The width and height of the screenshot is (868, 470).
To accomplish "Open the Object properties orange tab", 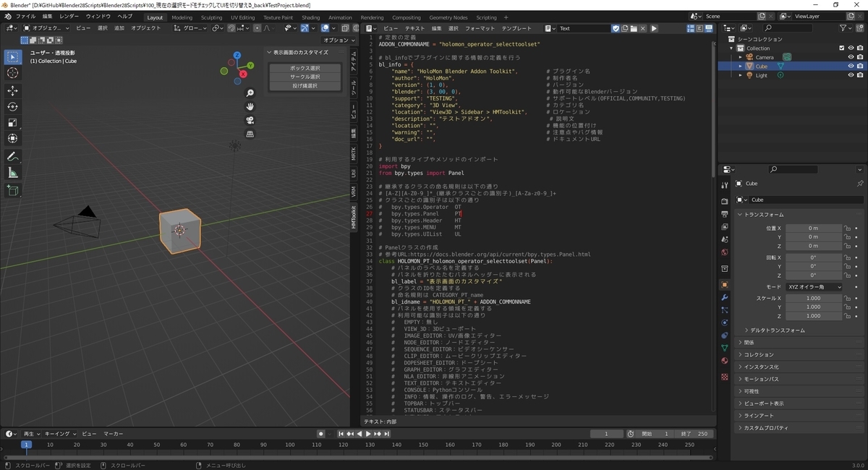I will click(725, 285).
